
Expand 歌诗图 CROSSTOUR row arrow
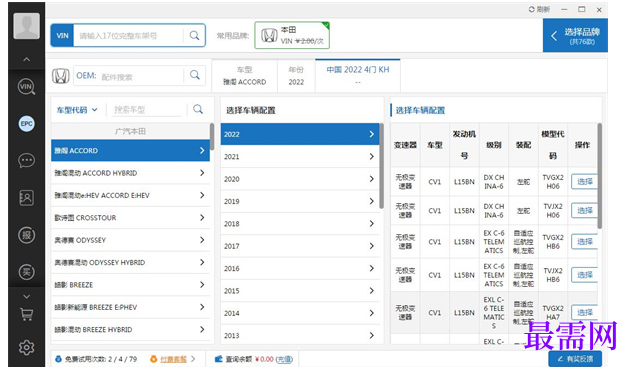click(202, 218)
